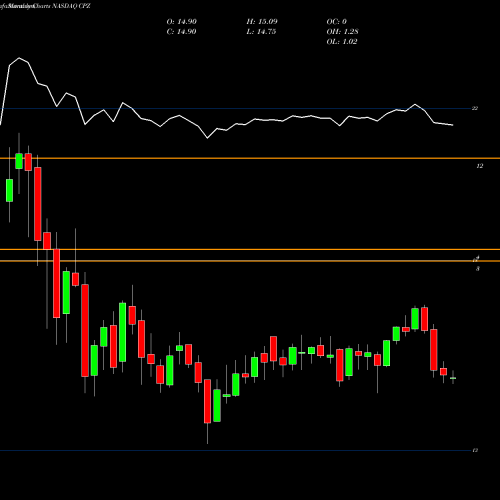Select the open price O: 14.90

182,22
